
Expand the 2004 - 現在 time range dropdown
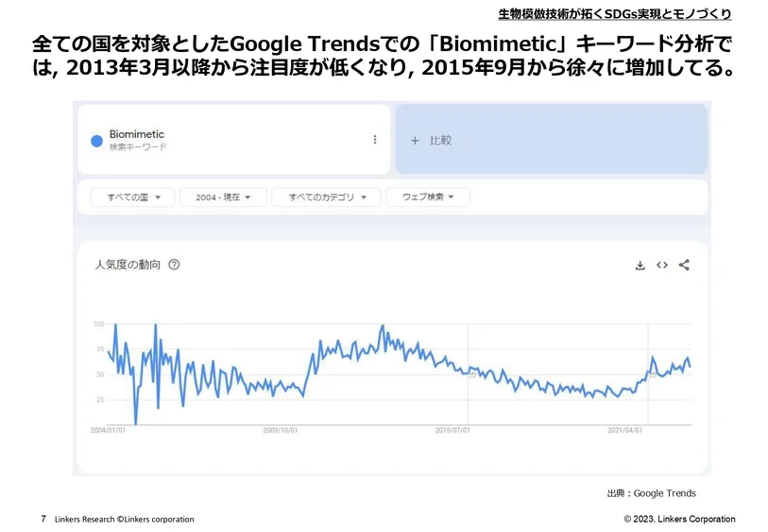(223, 197)
